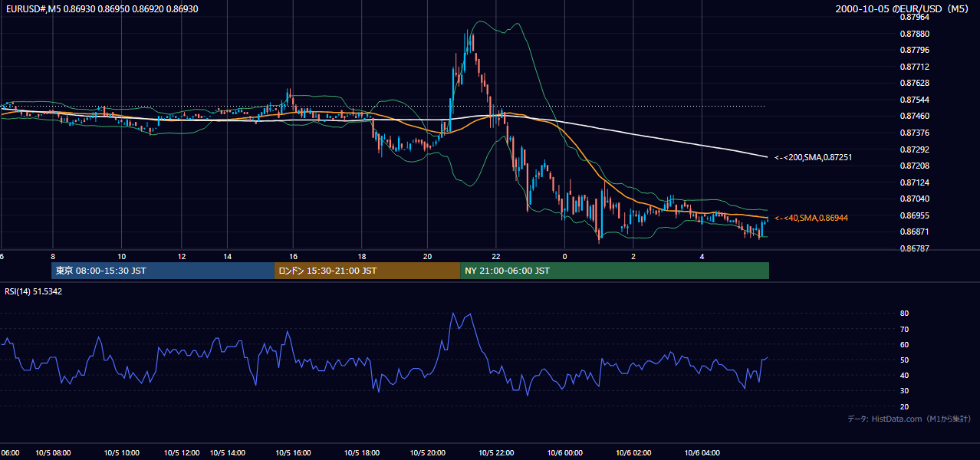Click the RSI scale value 50
980x460 pixels.
(904, 360)
